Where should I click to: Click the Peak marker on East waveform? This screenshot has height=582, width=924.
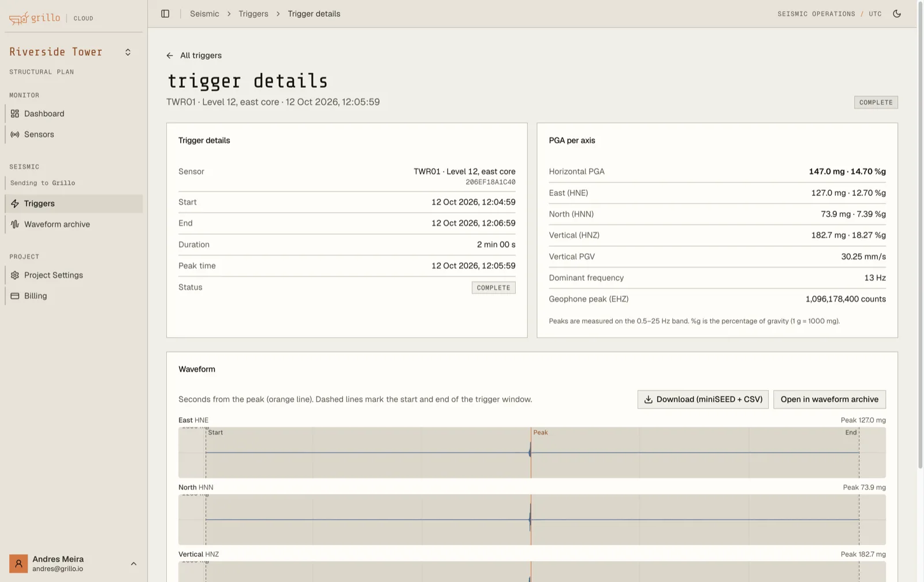(x=541, y=432)
